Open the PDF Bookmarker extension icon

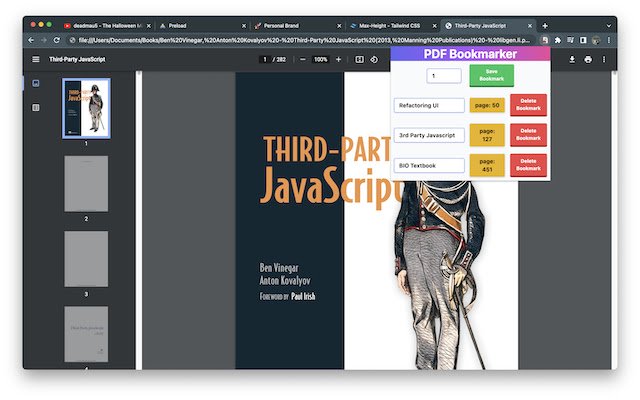[544, 40]
